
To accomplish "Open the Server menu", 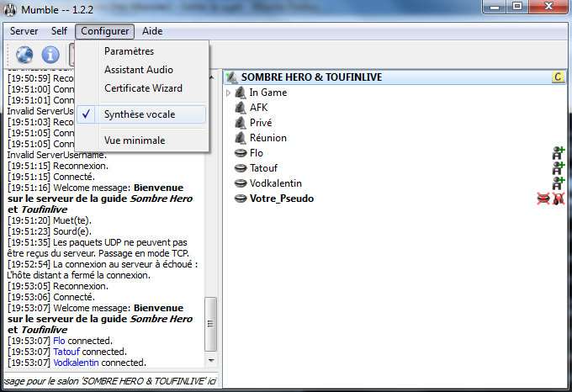I will [x=24, y=31].
